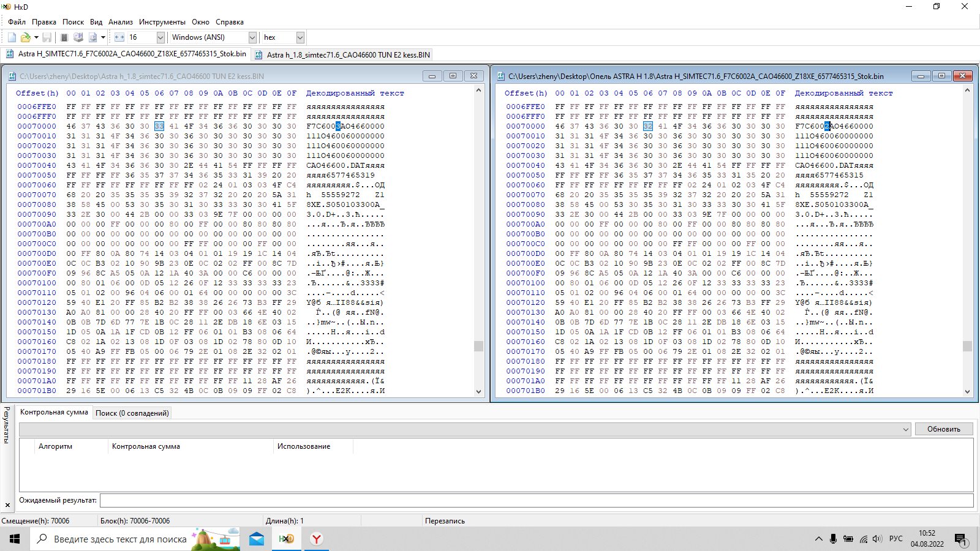This screenshot has width=980, height=551.
Task: Open the Анализ menu
Action: [121, 22]
